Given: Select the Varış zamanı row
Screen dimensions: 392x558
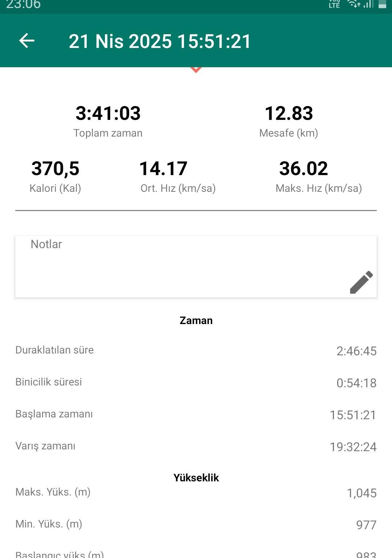Looking at the screenshot, I should point(196,446).
